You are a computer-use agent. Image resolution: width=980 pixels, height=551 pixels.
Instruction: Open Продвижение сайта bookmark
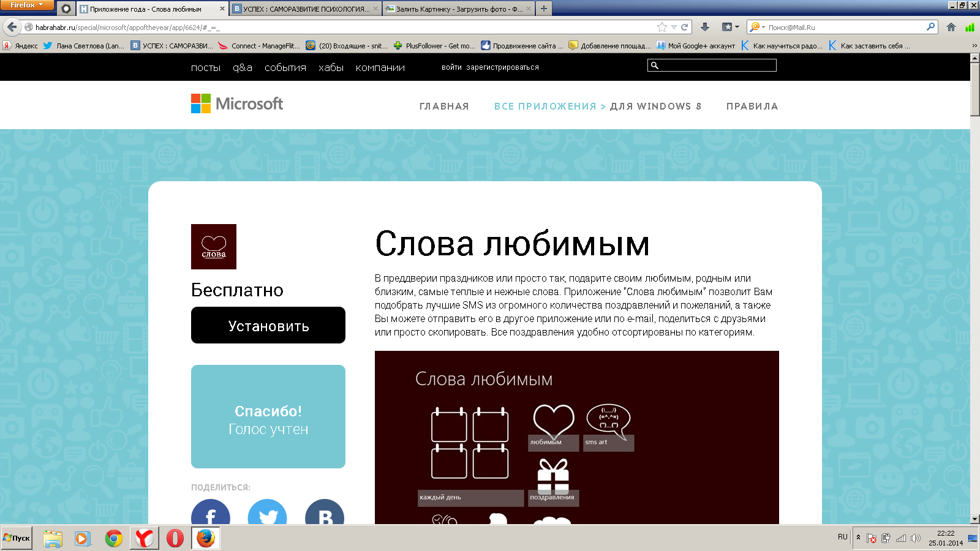(x=522, y=46)
